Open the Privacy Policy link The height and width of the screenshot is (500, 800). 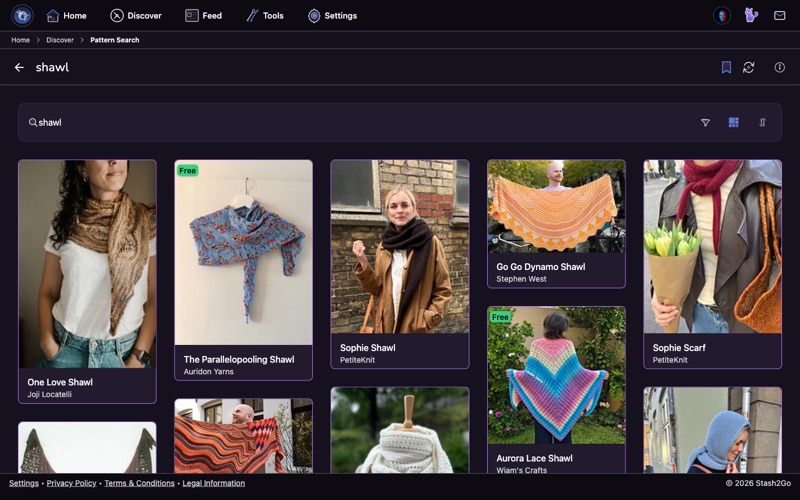click(x=71, y=483)
